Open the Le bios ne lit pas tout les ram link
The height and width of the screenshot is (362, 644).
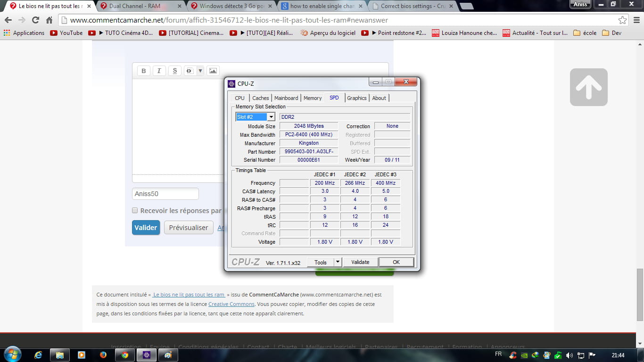click(189, 295)
